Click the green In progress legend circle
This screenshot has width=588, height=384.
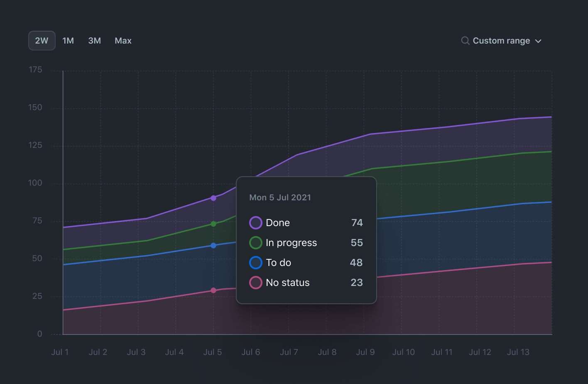tap(255, 243)
